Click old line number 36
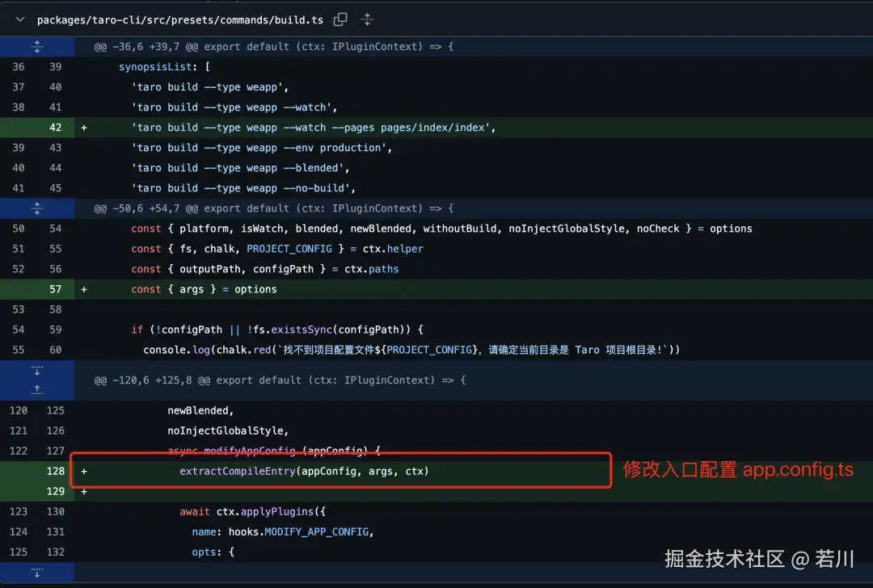Screen dimensions: 873x588 click(19, 67)
